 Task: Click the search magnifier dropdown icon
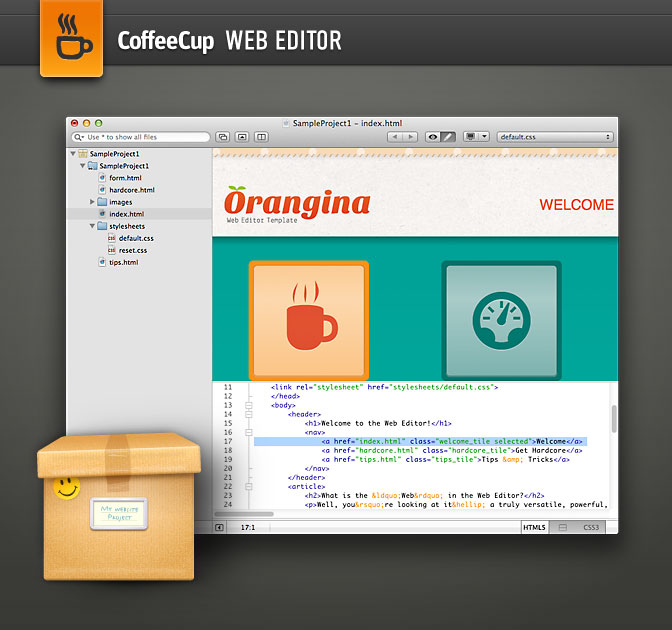click(x=78, y=137)
